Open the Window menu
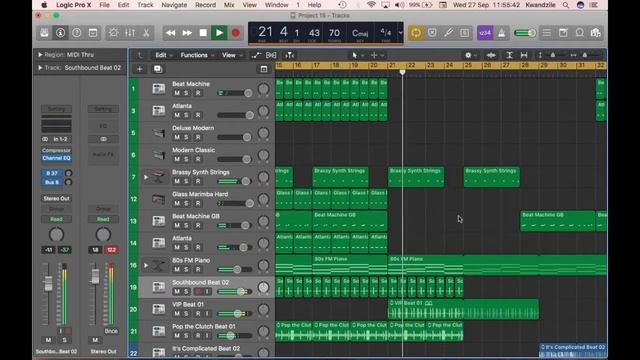The image size is (640, 360). [276, 5]
